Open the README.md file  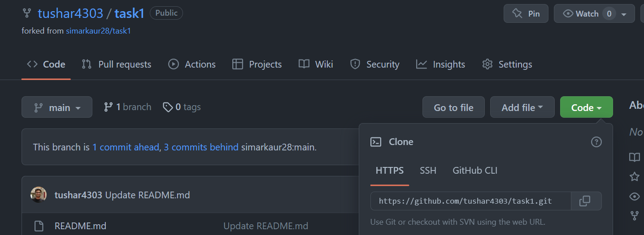tap(80, 226)
